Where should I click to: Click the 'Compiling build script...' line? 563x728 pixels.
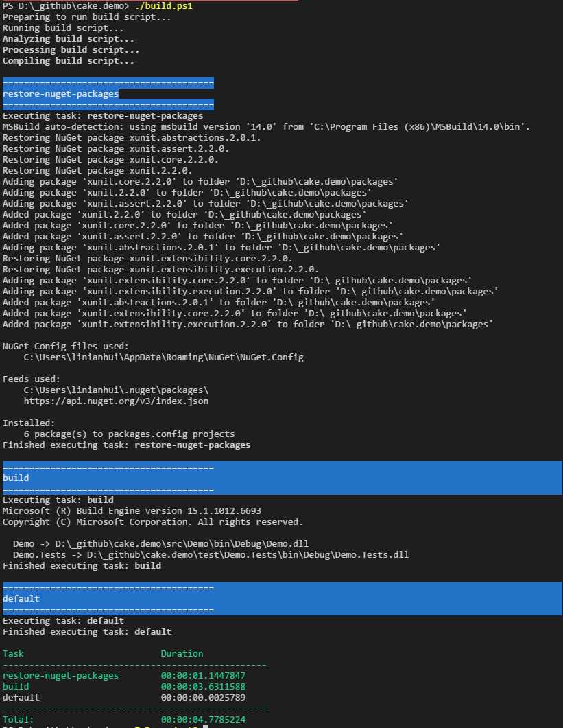(x=68, y=61)
